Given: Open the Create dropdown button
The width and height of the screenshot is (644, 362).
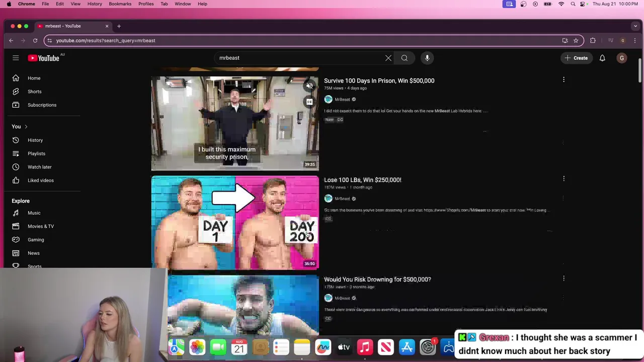Looking at the screenshot, I should [576, 58].
